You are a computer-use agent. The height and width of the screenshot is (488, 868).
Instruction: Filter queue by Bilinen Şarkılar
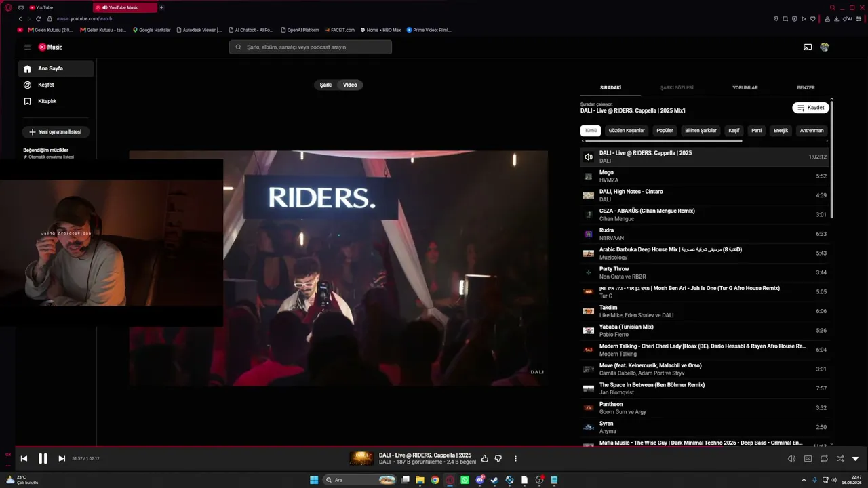tap(701, 131)
